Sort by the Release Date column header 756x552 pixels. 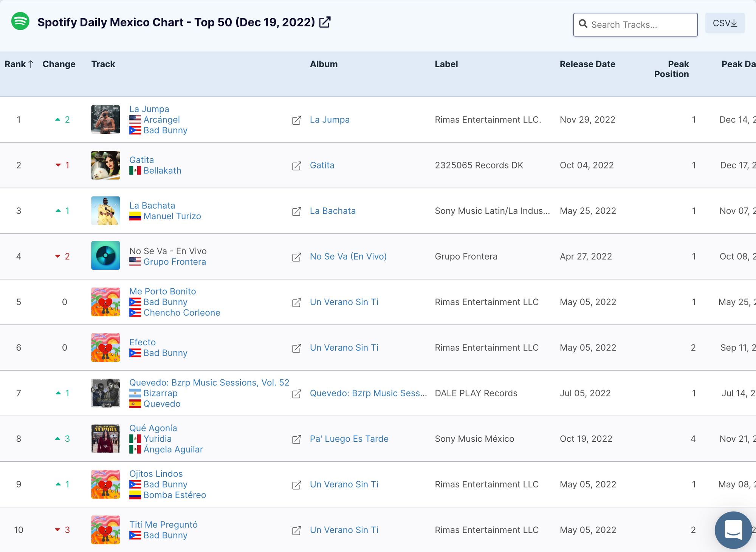587,64
